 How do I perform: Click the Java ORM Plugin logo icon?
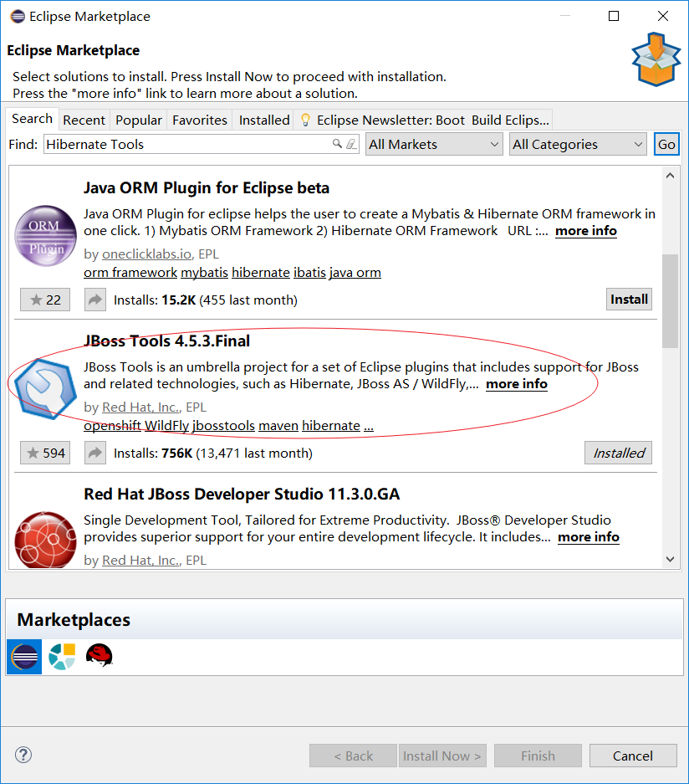coord(45,235)
